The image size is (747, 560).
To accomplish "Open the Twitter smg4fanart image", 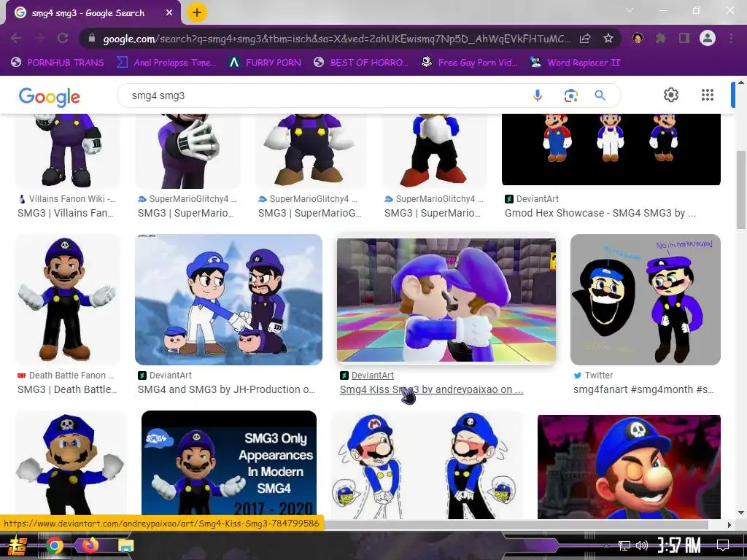I will [x=646, y=300].
